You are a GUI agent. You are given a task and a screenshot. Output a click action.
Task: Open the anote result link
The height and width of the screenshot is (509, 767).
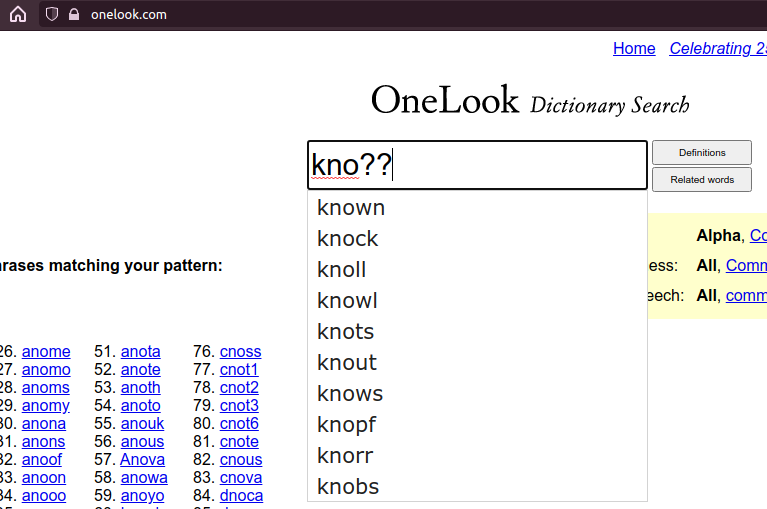tap(140, 370)
